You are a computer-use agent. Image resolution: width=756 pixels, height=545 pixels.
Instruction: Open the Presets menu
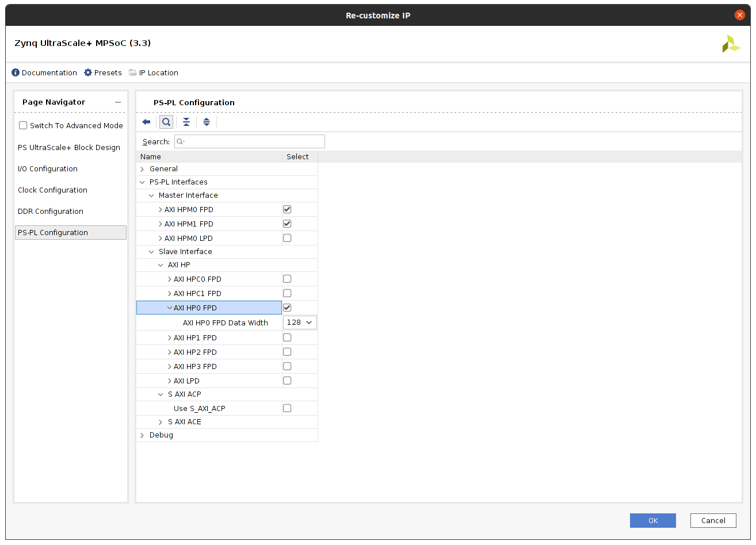[x=108, y=72]
